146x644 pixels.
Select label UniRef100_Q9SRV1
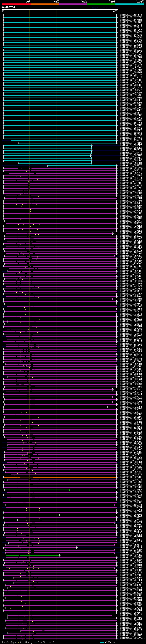(x=131, y=40)
